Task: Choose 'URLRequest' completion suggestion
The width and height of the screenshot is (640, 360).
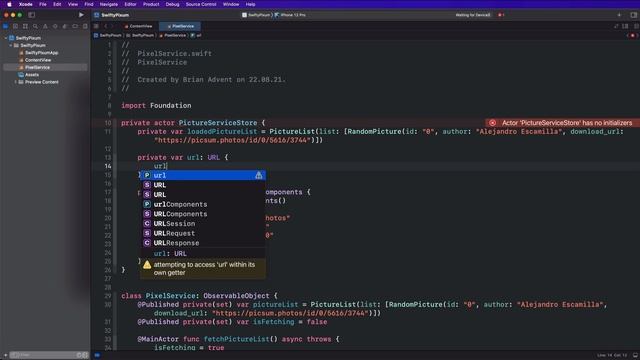Action: pyautogui.click(x=203, y=233)
